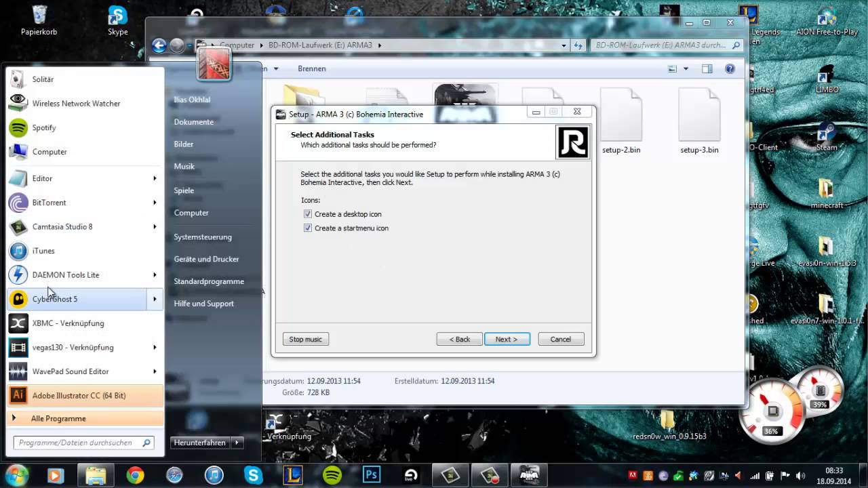
Task: Select the redsn0w_win_0.9.15b3 desktop folder
Action: click(669, 426)
